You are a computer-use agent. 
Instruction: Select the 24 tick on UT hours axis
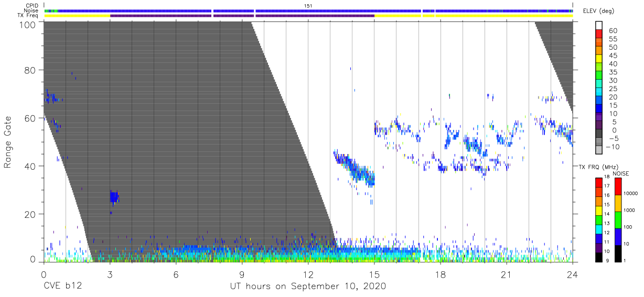[x=573, y=274]
